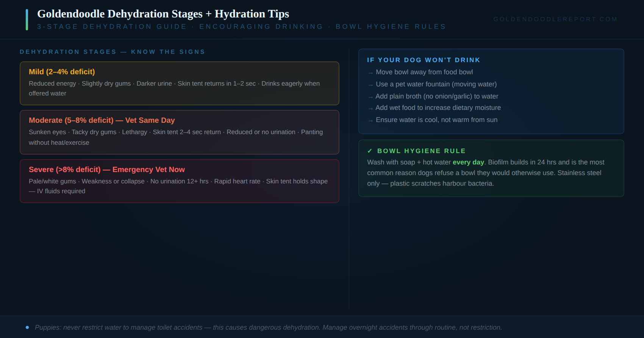
Task: Click the arrow before Move bowl away
Action: click(370, 73)
